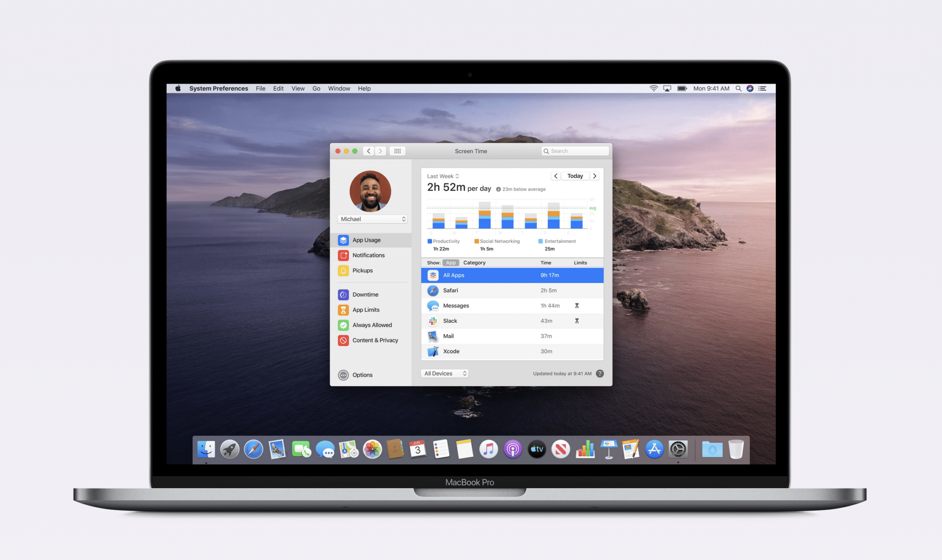This screenshot has height=560, width=942.
Task: Open the Window menu
Action: click(339, 88)
